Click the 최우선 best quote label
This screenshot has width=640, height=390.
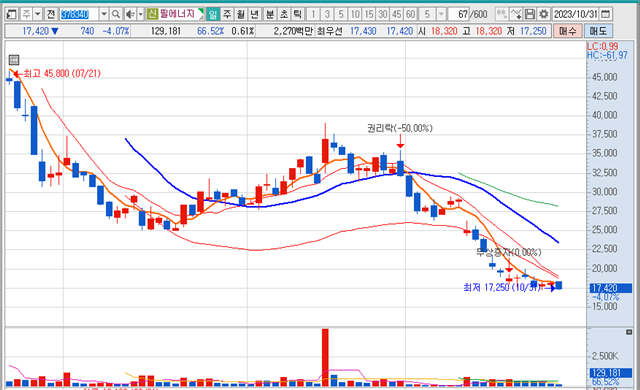330,31
